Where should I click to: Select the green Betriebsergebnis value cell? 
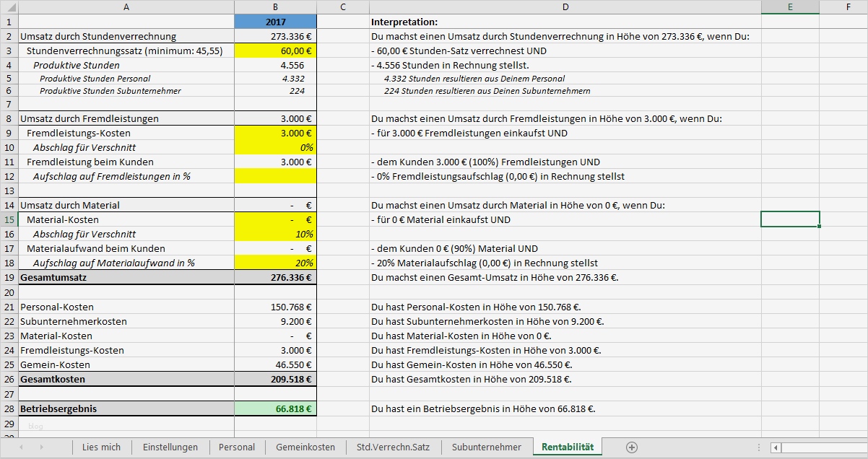[275, 409]
